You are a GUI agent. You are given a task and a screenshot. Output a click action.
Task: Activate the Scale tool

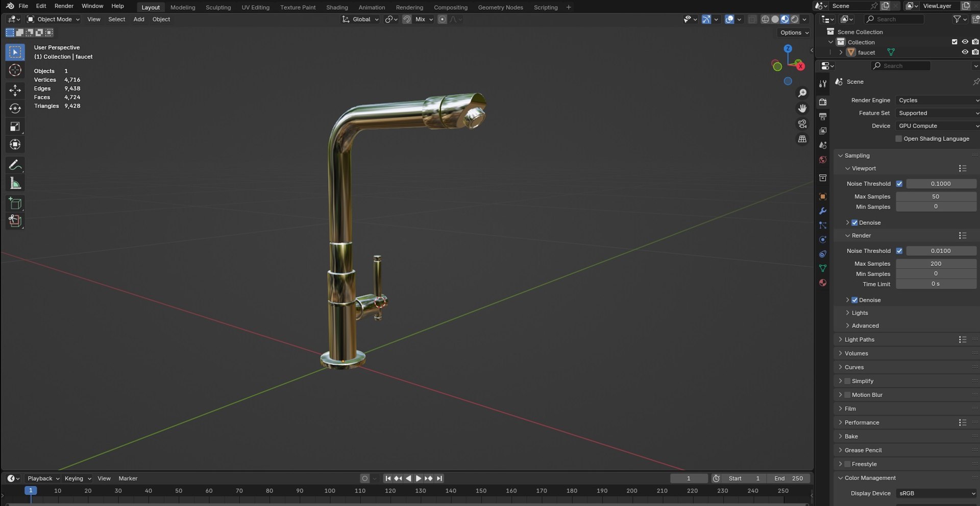[15, 127]
